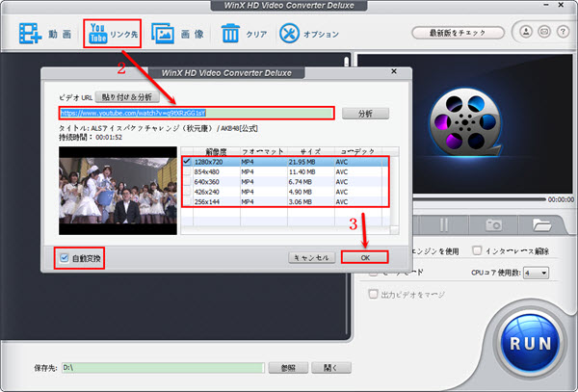Click the フォーマット column header
The width and height of the screenshot is (578, 392).
click(264, 151)
